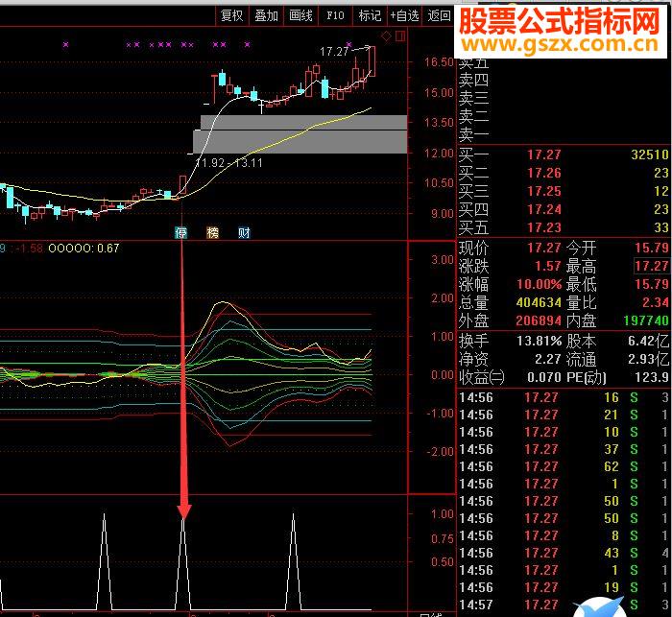Click the first signal spike in bottom pane
This screenshot has height=617, width=672.
pyautogui.click(x=104, y=561)
